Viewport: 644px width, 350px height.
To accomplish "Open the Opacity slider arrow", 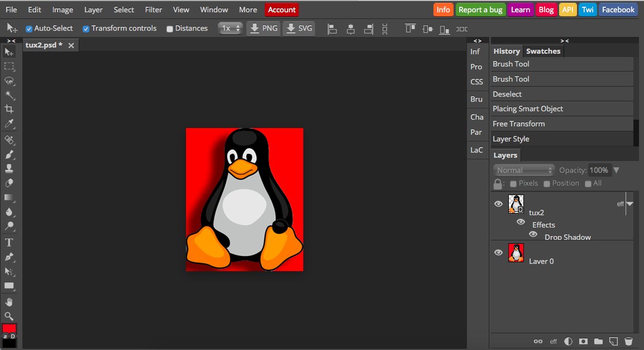I will point(616,171).
